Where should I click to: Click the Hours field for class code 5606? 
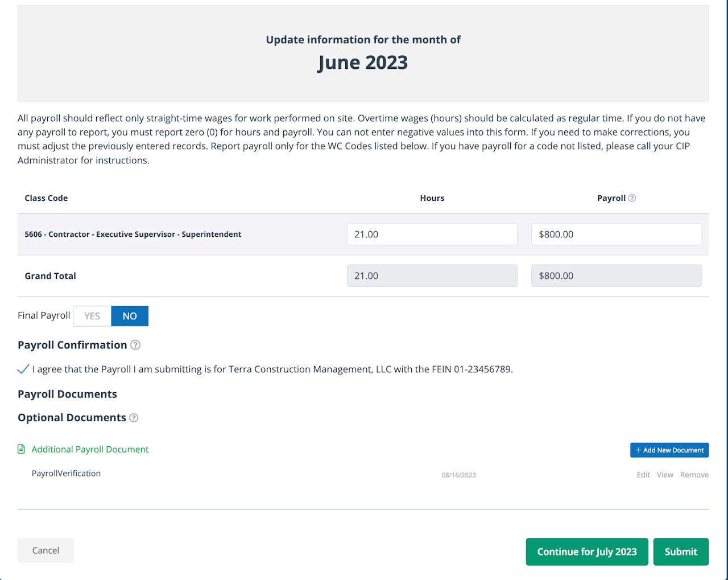[432, 235]
